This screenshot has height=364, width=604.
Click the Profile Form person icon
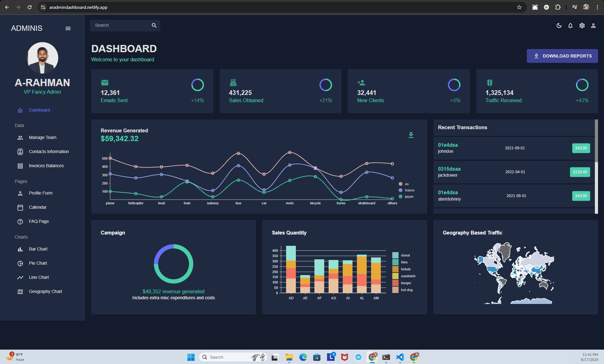pyautogui.click(x=20, y=193)
